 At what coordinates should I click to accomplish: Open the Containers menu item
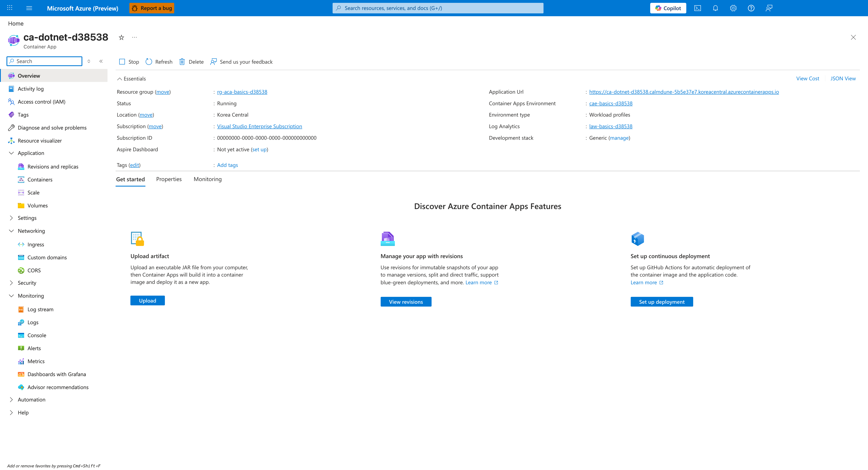click(40, 180)
